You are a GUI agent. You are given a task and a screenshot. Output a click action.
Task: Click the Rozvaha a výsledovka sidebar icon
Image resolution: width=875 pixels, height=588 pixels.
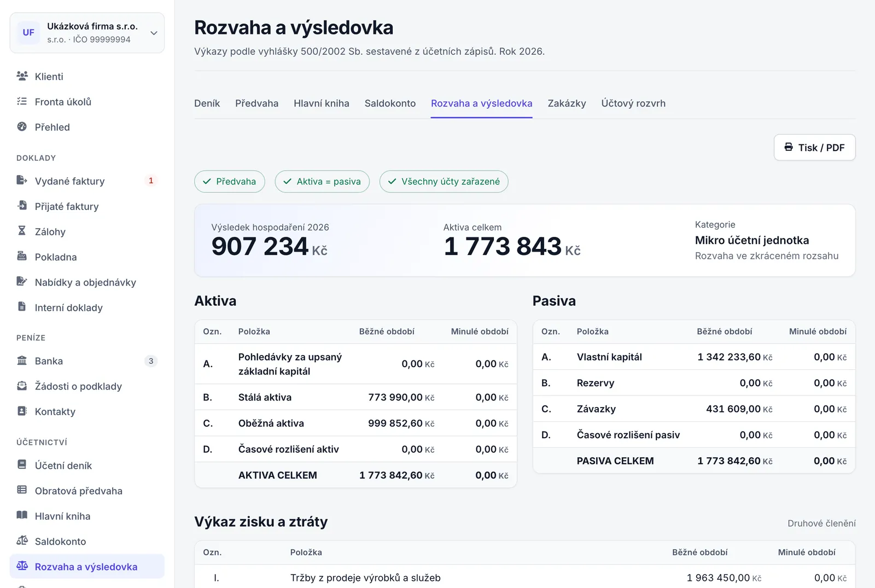22,566
